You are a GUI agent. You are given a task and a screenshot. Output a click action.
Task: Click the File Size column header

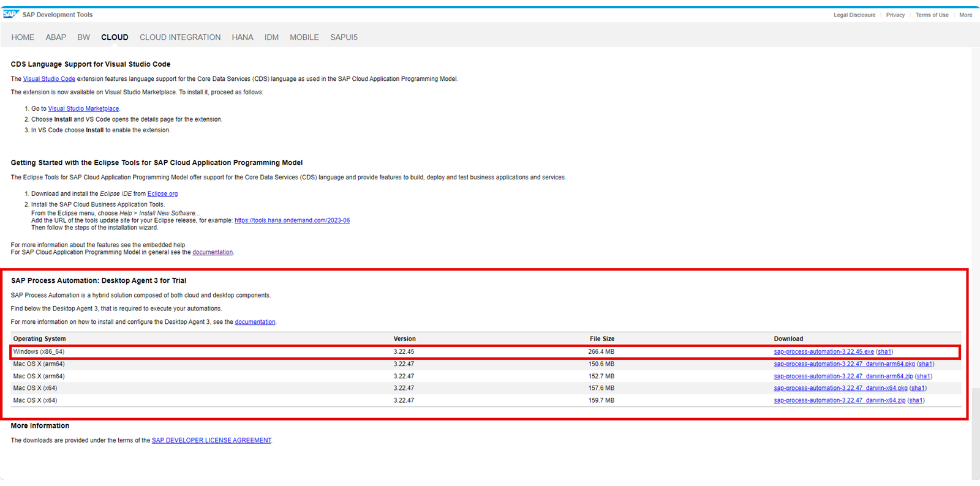tap(602, 339)
